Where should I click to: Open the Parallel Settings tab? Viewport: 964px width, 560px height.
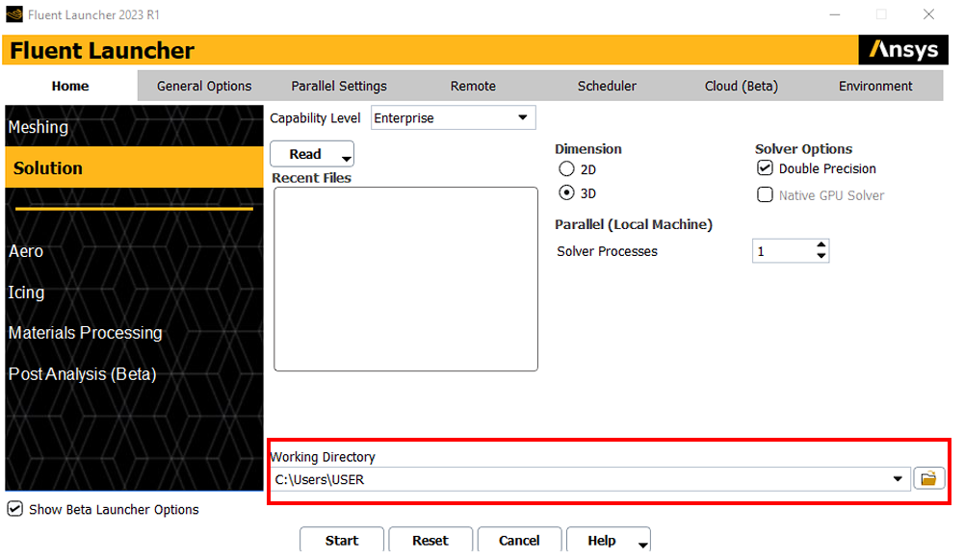(x=339, y=86)
